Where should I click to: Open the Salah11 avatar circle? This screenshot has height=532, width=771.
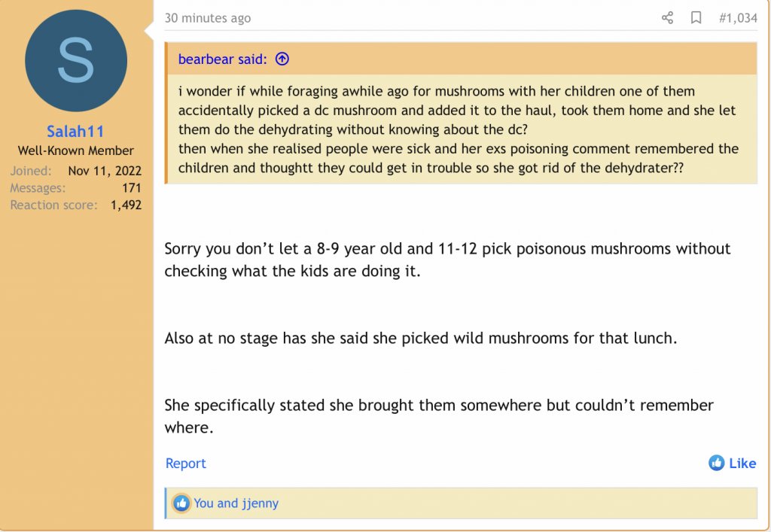[76, 61]
